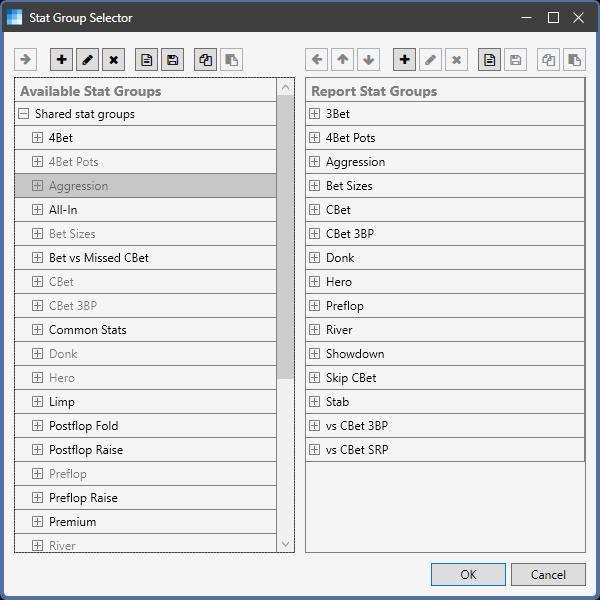Screen dimensions: 600x600
Task: Click the Cancel button
Action: [548, 574]
